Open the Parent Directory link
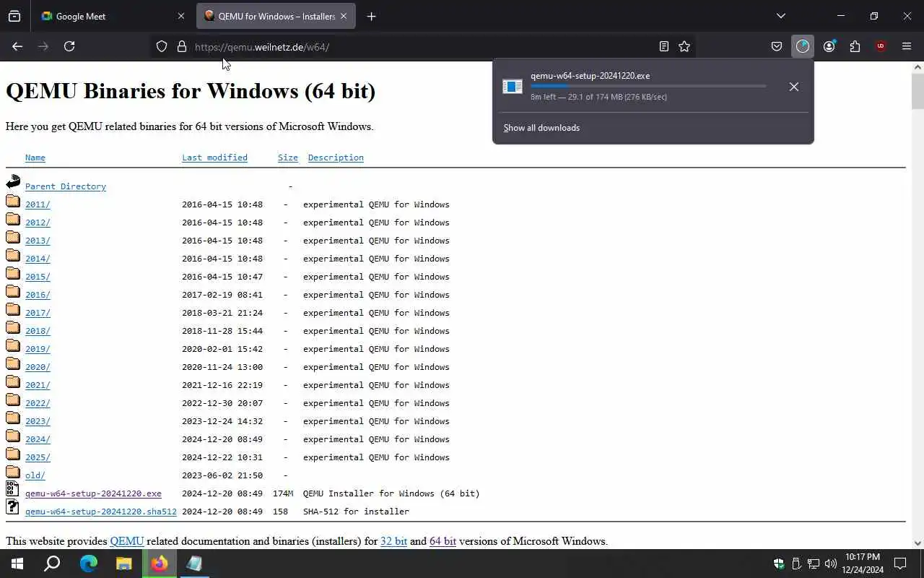This screenshot has height=578, width=924. pyautogui.click(x=66, y=186)
